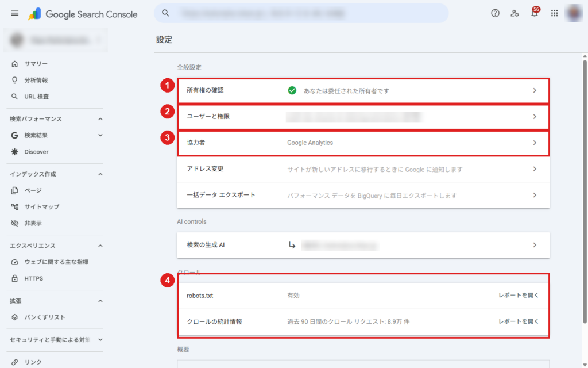Click Google Analytics text in 協力者 row

click(310, 143)
